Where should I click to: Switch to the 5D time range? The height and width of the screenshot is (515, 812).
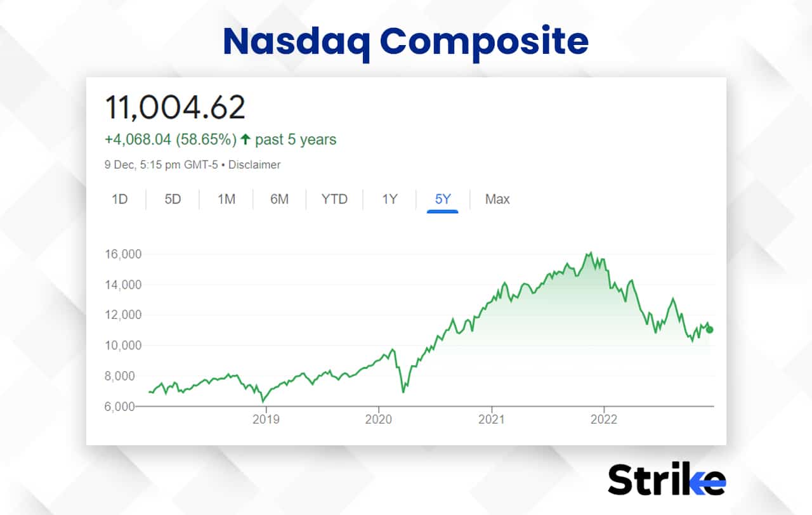172,199
